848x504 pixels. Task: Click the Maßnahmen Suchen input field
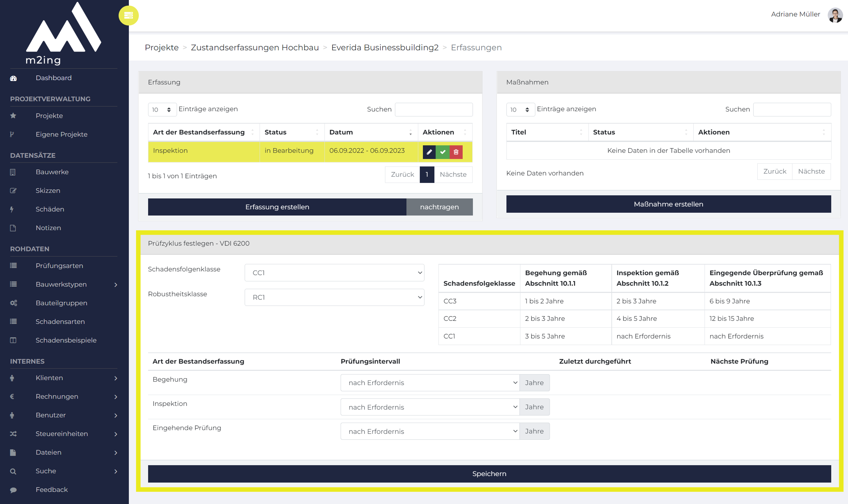point(792,109)
